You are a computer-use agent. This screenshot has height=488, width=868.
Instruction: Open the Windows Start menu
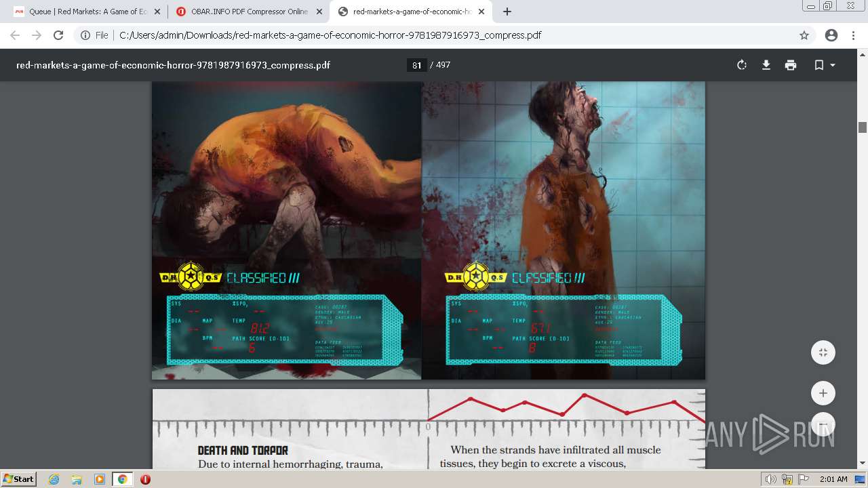tap(18, 479)
